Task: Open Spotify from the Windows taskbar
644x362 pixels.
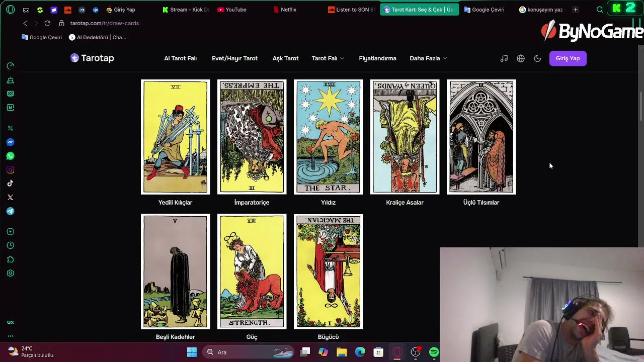Action: click(434, 352)
